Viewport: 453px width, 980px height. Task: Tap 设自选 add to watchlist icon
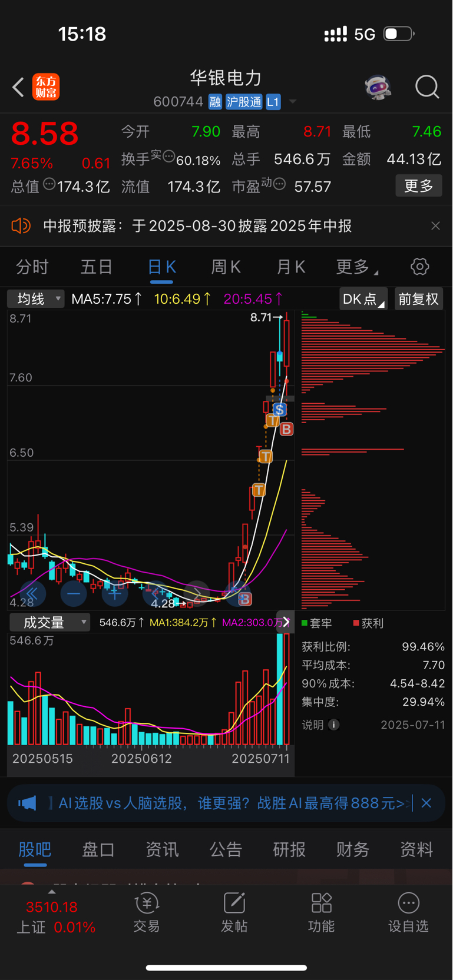tap(409, 902)
